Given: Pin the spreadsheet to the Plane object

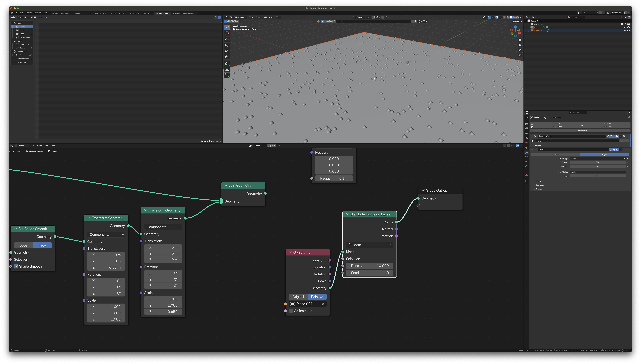Looking at the screenshot, I should tap(46, 17).
